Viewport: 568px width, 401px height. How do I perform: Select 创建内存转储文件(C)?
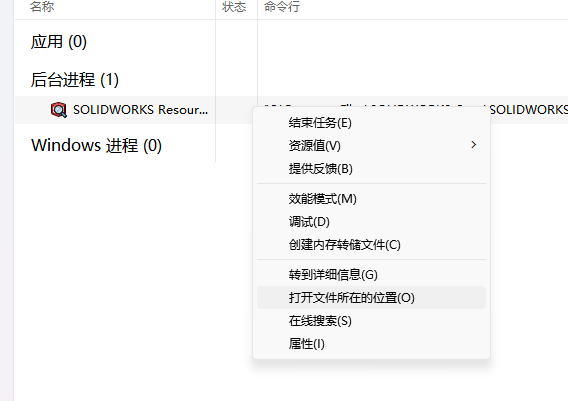pos(371,245)
